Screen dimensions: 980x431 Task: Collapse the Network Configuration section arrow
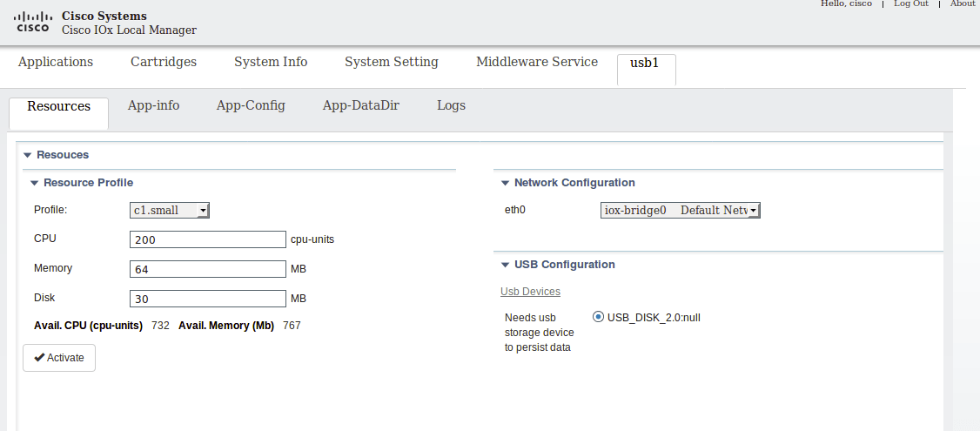tap(505, 184)
